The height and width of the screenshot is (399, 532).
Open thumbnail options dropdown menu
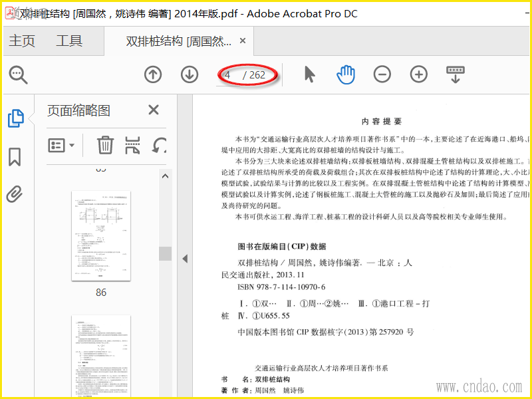click(x=61, y=145)
